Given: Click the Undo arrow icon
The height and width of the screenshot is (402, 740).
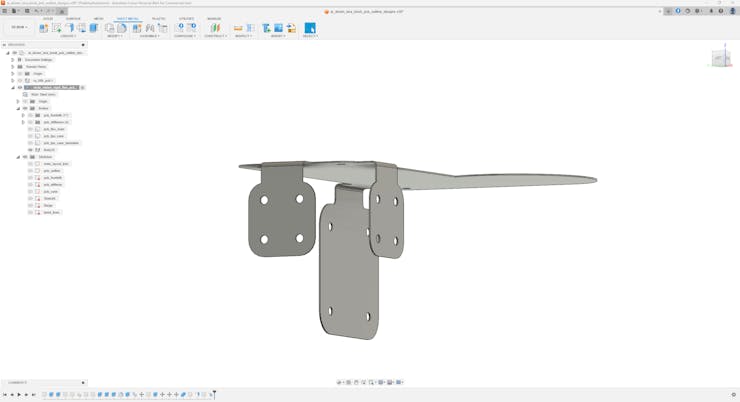Looking at the screenshot, I should click(x=37, y=11).
